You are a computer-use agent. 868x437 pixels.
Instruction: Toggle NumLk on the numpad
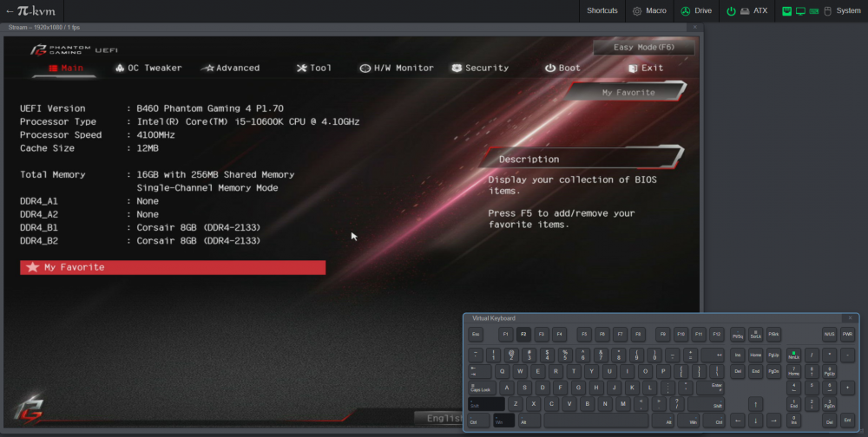(793, 355)
